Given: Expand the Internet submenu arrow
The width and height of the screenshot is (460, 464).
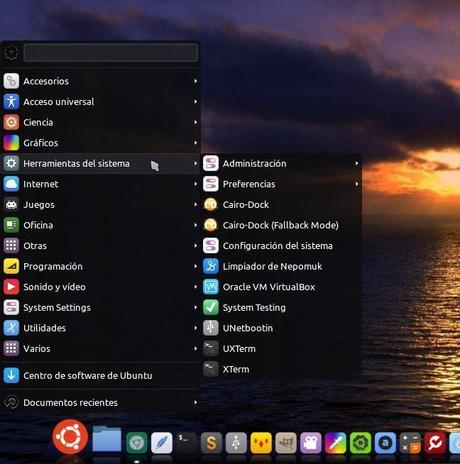Looking at the screenshot, I should pyautogui.click(x=196, y=184).
